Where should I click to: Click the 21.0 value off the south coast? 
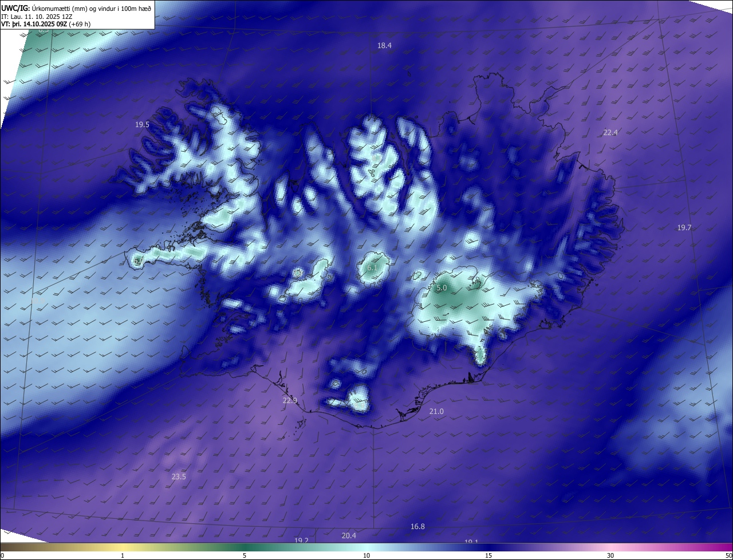click(436, 412)
